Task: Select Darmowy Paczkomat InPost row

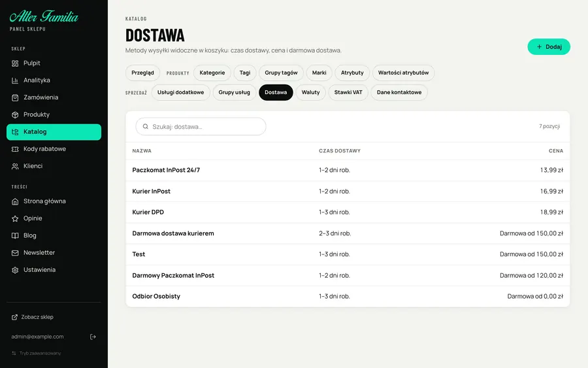Action: click(x=348, y=275)
